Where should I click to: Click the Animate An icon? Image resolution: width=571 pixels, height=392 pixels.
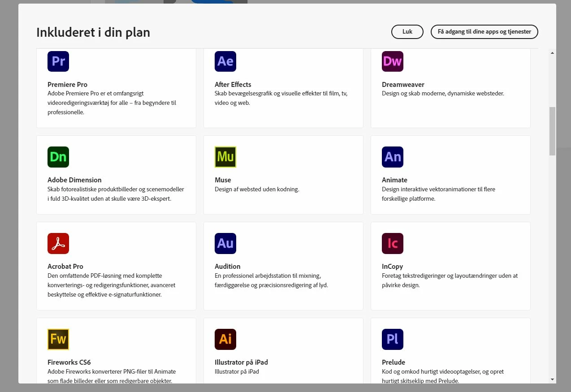coord(393,157)
